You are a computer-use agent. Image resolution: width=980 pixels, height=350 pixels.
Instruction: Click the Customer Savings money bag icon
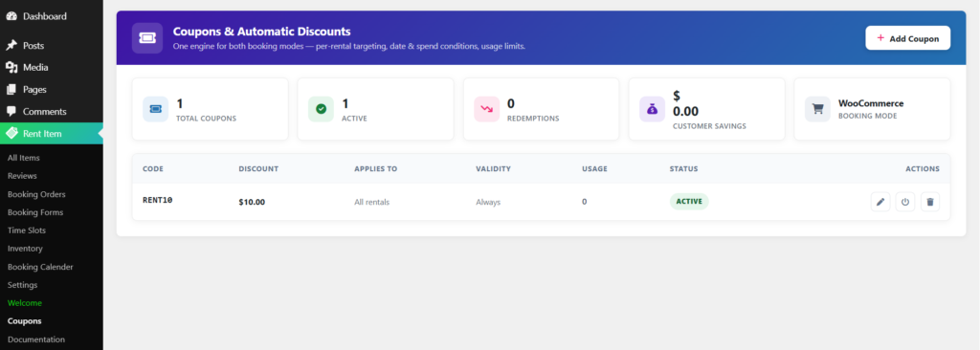point(652,109)
